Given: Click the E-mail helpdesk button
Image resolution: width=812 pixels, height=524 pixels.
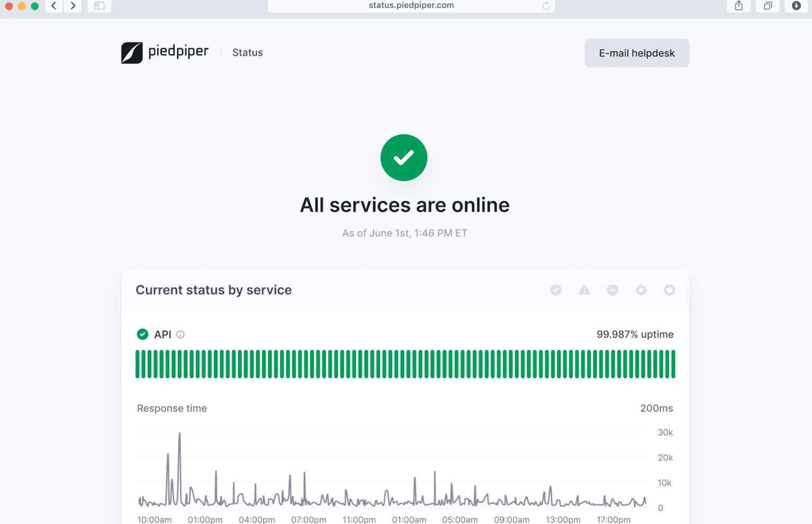Looking at the screenshot, I should 636,52.
